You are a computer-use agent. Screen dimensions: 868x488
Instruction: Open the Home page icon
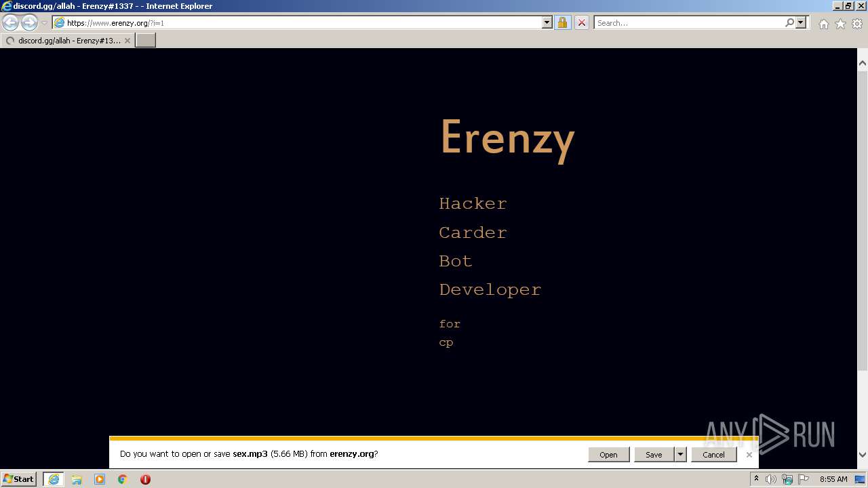pyautogui.click(x=823, y=24)
